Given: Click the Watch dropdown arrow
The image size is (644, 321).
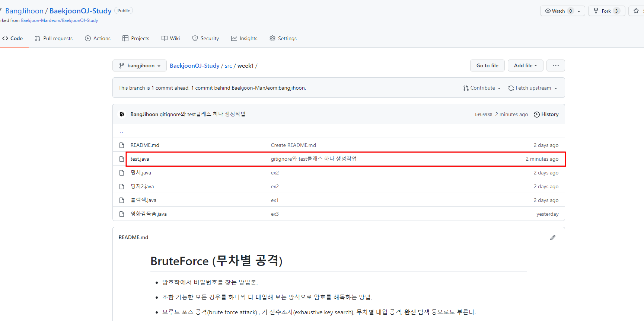Looking at the screenshot, I should click(x=579, y=11).
